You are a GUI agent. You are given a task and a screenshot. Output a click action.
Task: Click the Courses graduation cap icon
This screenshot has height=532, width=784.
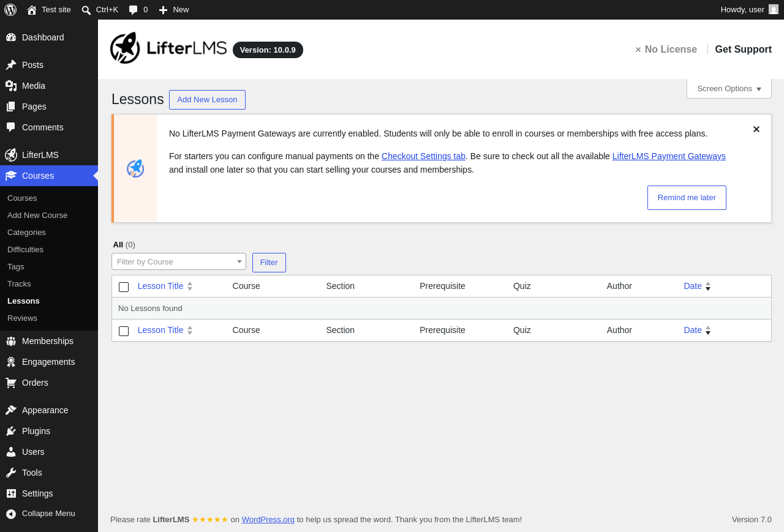pos(11,176)
